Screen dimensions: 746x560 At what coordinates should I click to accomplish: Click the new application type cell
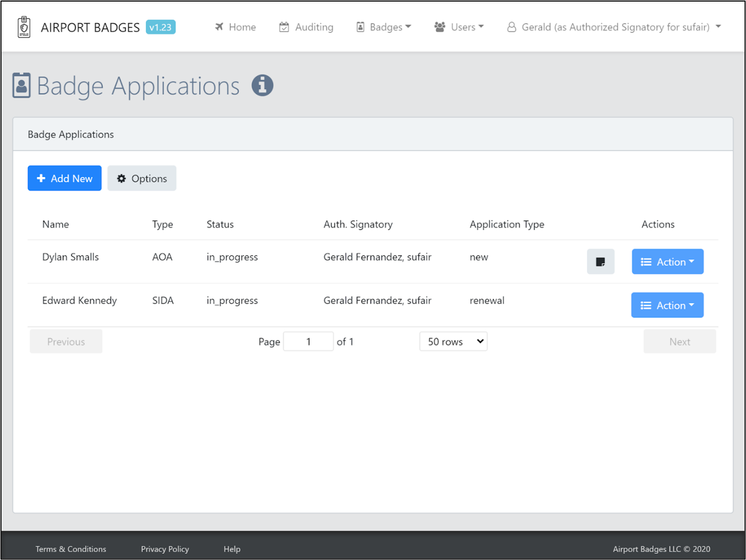[x=479, y=257]
